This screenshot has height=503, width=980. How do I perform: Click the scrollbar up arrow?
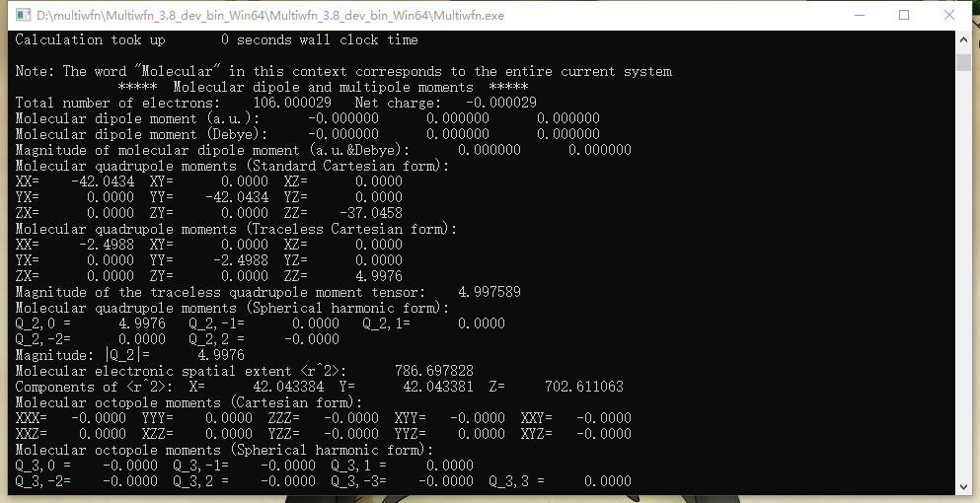[x=964, y=38]
